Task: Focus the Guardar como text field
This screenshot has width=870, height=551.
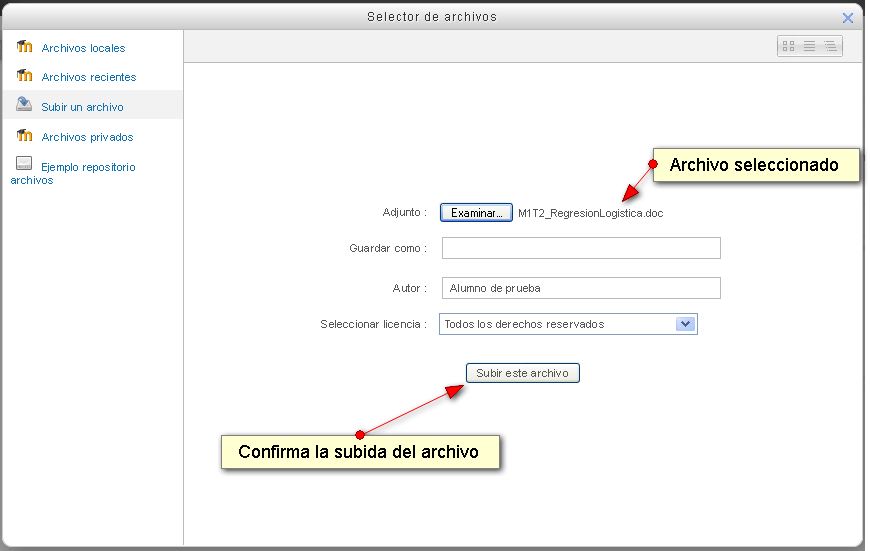Action: [581, 248]
